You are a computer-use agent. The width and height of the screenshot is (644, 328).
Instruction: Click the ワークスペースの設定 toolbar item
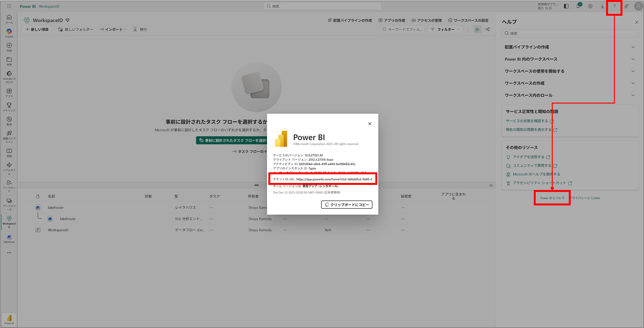[x=468, y=20]
